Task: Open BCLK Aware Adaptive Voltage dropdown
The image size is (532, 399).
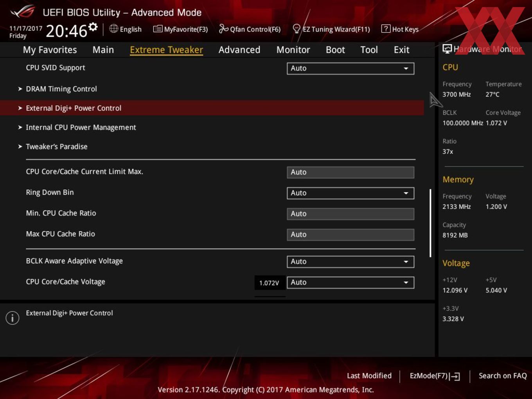Action: 350,262
